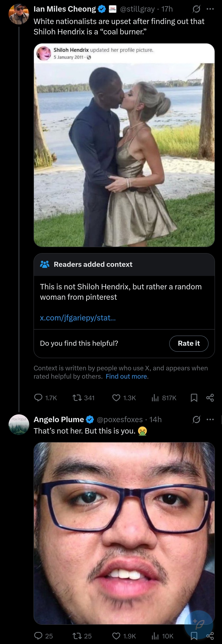Open the more options menu on the top post
Screen dimensions: 222x644
coord(210,9)
